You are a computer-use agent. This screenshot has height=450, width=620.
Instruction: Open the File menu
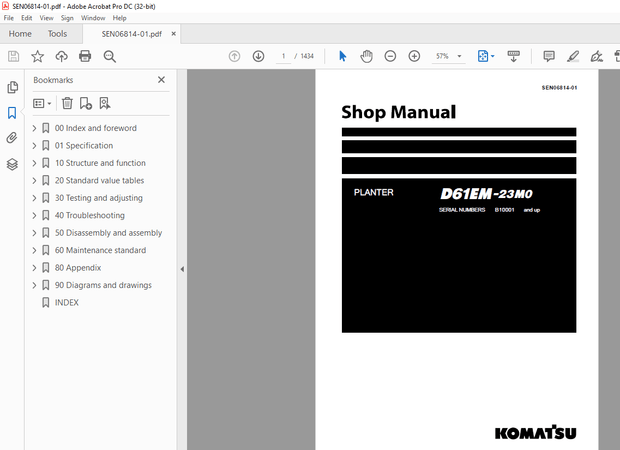9,18
